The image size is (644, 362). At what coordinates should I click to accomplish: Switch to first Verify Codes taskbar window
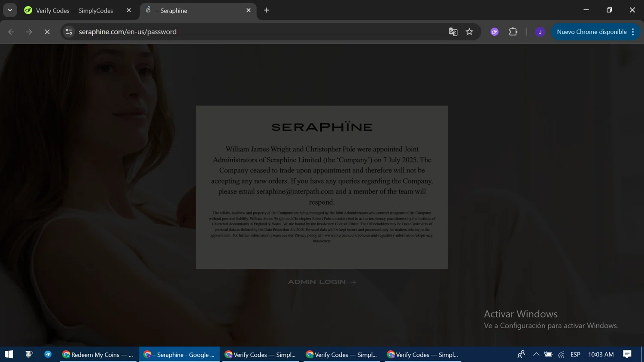(261, 354)
